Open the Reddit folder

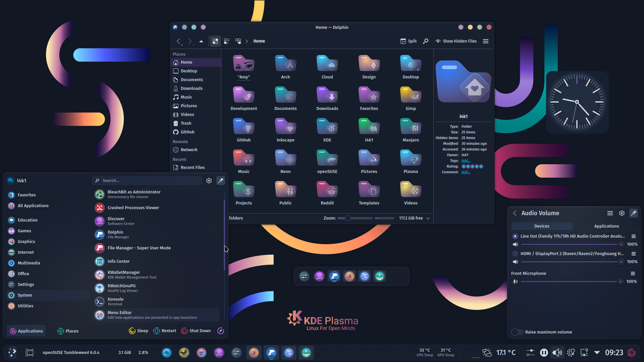point(327,193)
